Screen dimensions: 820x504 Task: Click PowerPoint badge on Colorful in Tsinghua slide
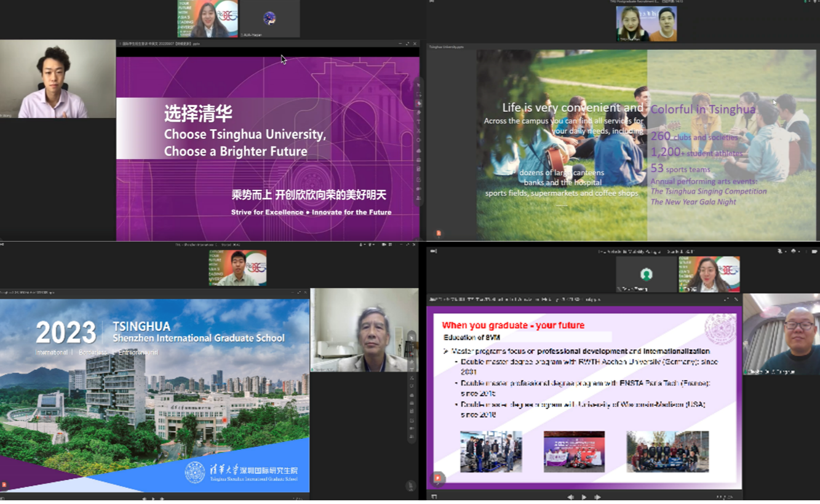(x=438, y=234)
